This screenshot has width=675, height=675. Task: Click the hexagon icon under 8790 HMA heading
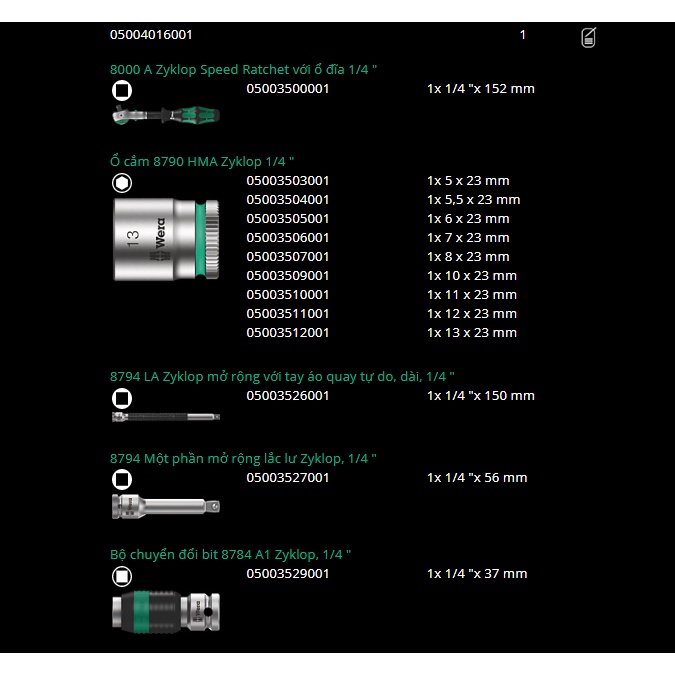pyautogui.click(x=121, y=182)
